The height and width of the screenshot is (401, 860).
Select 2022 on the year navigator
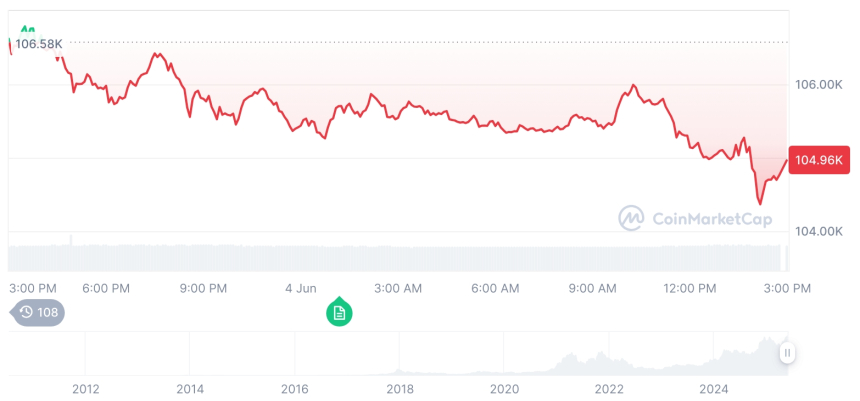pos(609,389)
